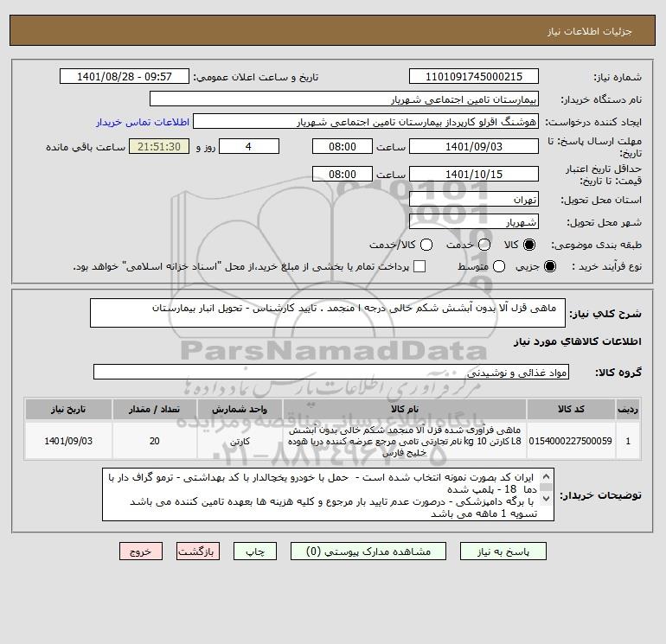666x644 pixels.
Task: Click the نام کالا column header
Action: 405,409
